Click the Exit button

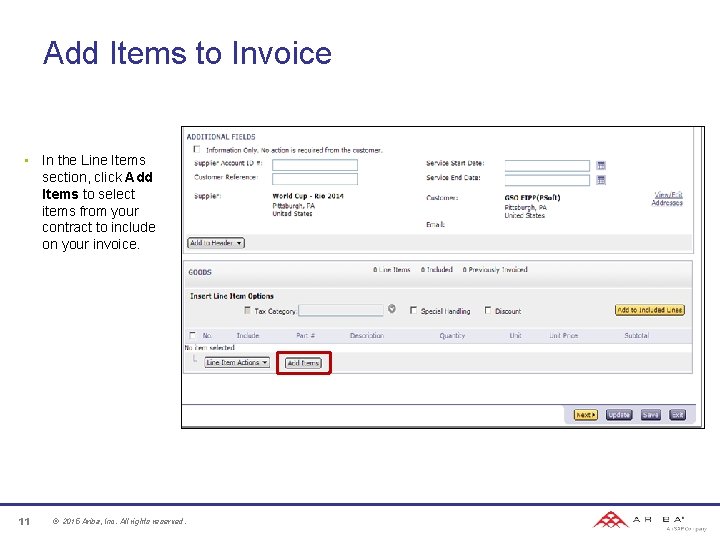[x=677, y=415]
